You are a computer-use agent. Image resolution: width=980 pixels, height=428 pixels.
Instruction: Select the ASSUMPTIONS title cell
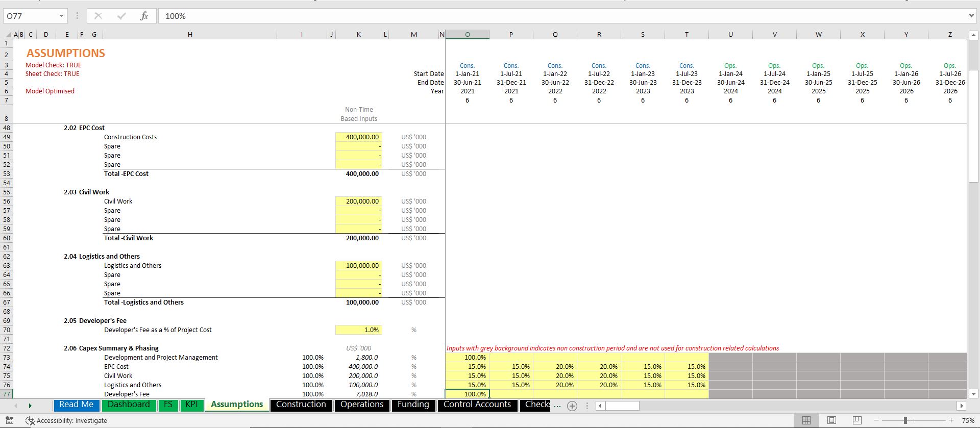pos(66,53)
